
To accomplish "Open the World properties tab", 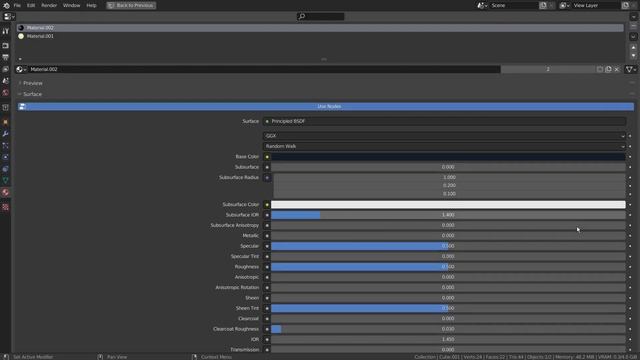I will [5, 93].
